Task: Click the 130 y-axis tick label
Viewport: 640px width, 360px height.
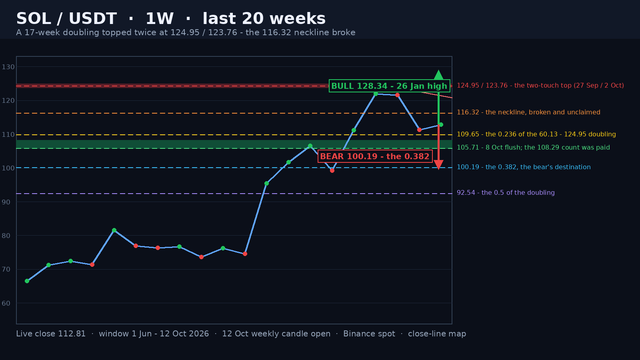Action: [8, 67]
